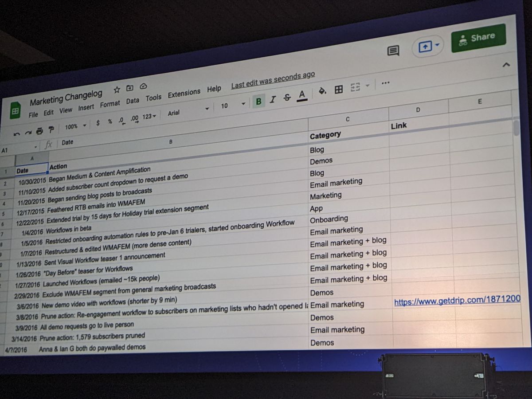View the cloud save status icon
This screenshot has height=399, width=532.
(x=143, y=86)
